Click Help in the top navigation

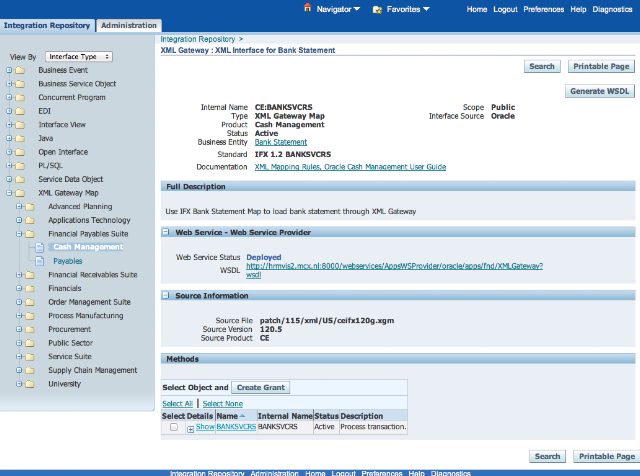pyautogui.click(x=578, y=9)
